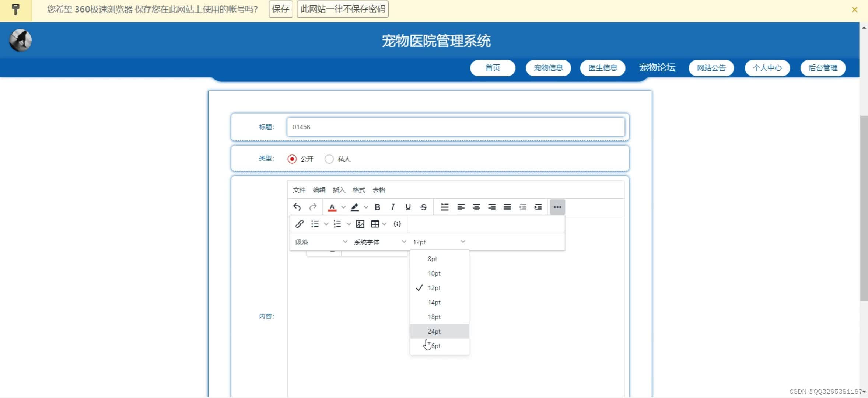The image size is (868, 398).
Task: Expand bullet list style dropdown arrow
Action: pos(326,224)
